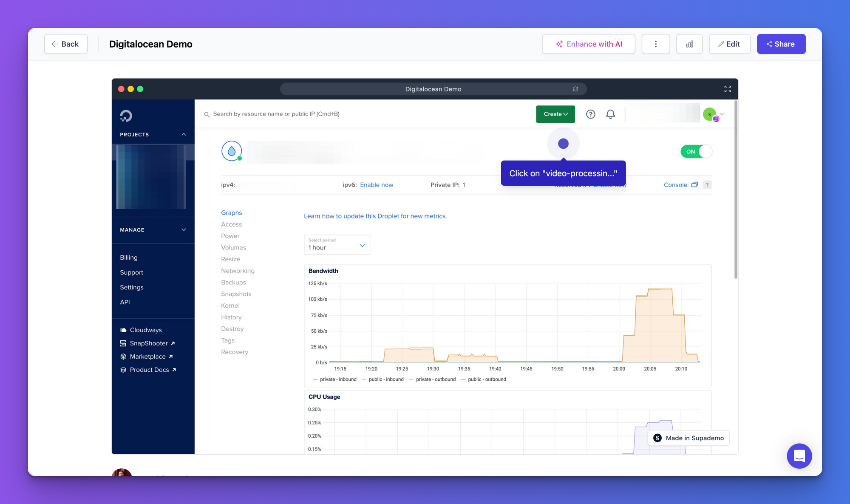The image size is (850, 504).
Task: Select the Networking tab
Action: [238, 271]
